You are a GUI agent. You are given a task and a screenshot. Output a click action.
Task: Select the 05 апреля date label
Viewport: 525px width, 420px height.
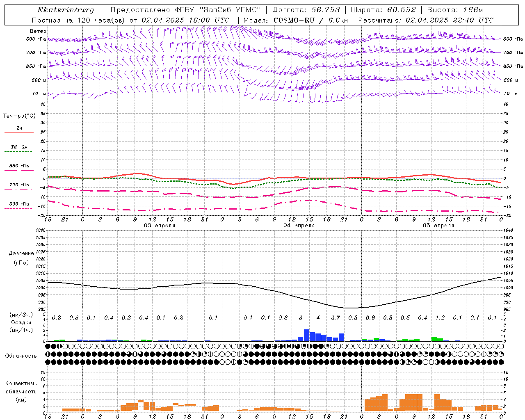click(x=438, y=226)
